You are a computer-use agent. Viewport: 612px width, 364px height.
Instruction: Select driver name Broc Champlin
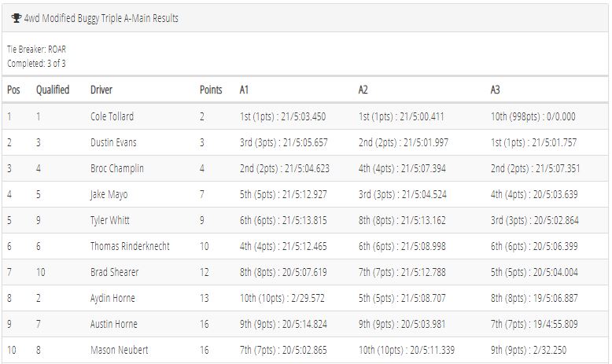point(117,168)
